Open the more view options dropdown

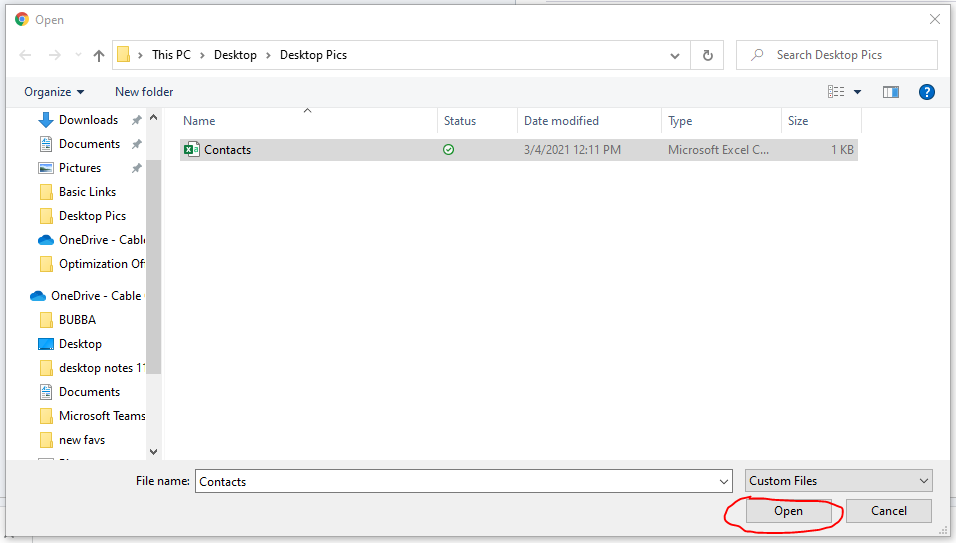point(857,92)
